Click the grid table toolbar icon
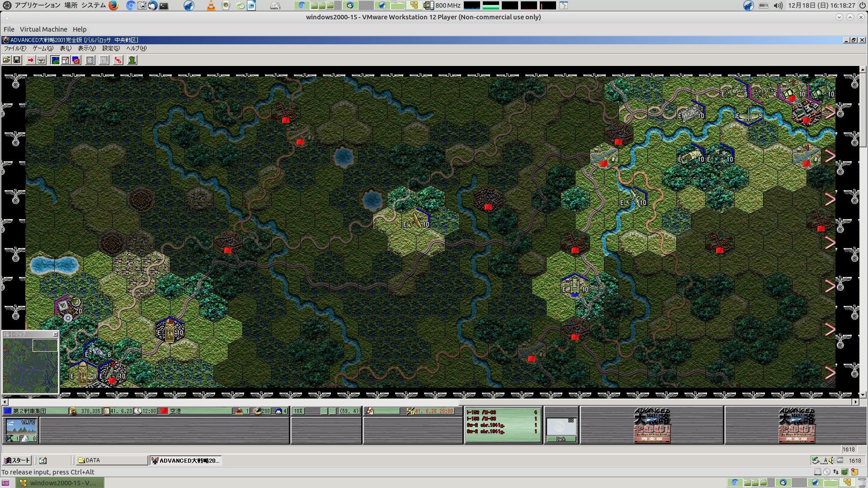This screenshot has height=488, width=868. point(90,60)
